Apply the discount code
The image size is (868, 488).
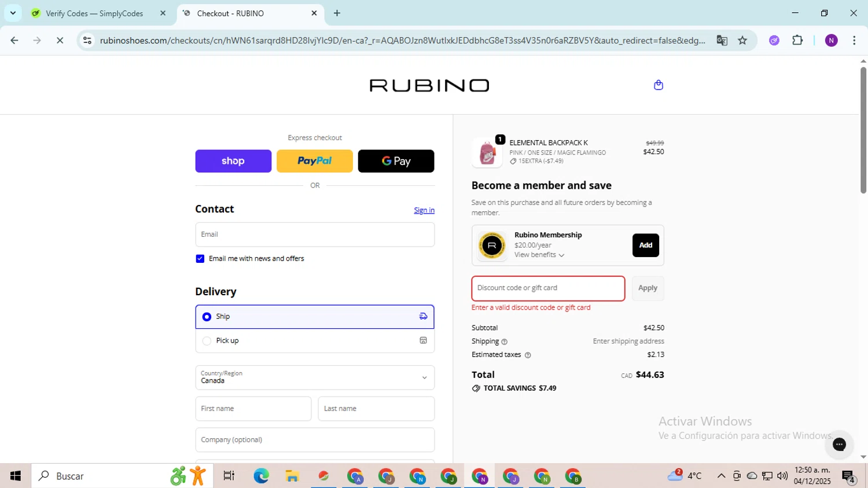648,288
